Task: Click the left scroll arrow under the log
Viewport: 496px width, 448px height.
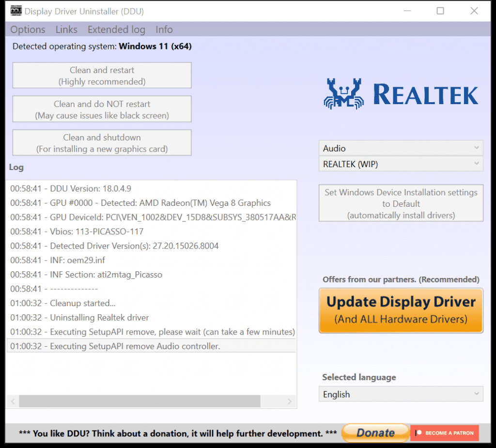Action: click(x=13, y=401)
